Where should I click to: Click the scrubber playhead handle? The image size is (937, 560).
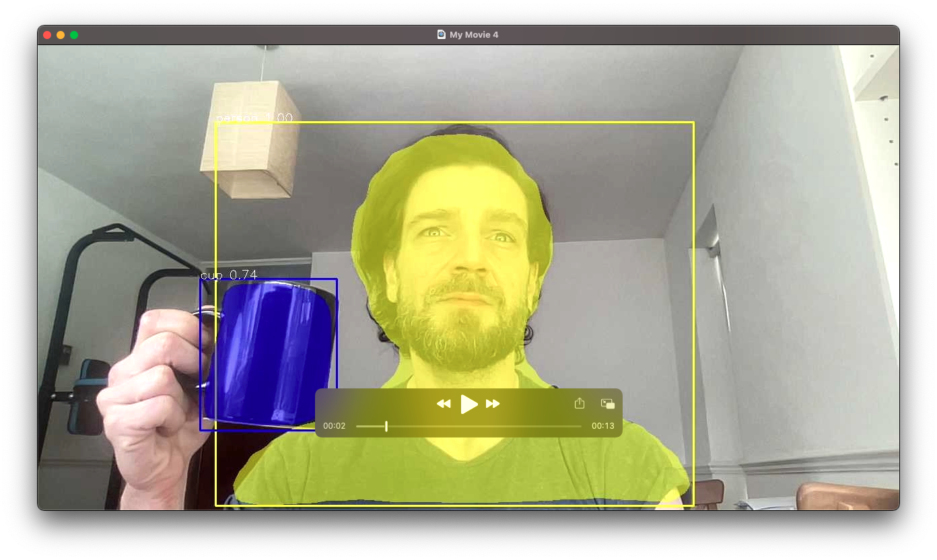pos(386,426)
